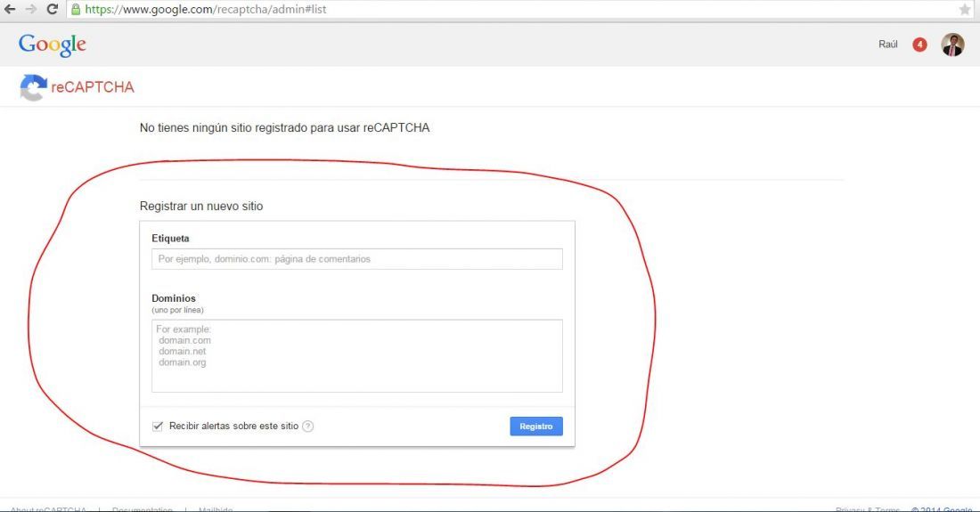The height and width of the screenshot is (512, 980).
Task: Click 'No tienes ningún sitio registrado' message
Action: 284,128
